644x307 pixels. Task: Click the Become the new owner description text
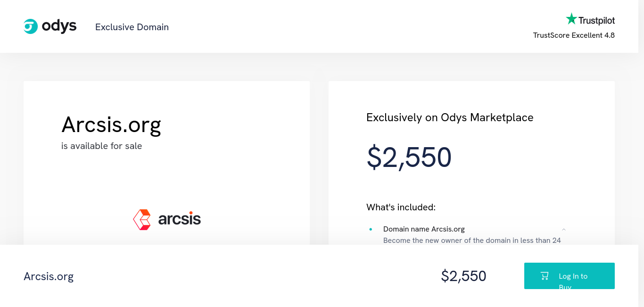point(472,241)
